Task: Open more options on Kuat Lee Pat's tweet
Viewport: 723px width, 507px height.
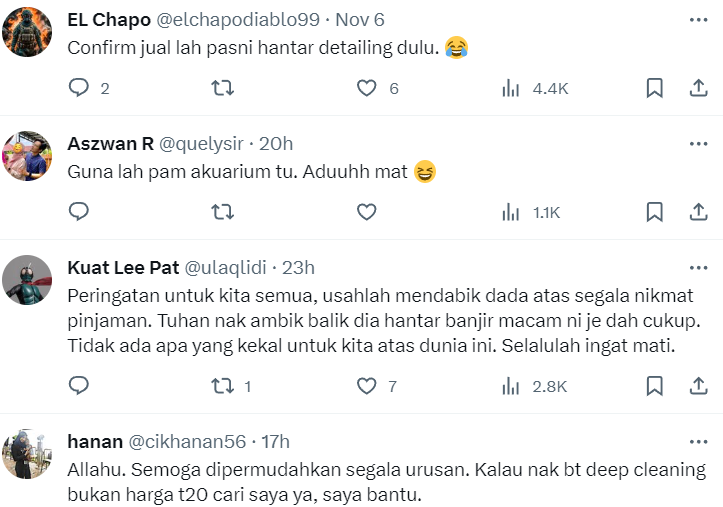Action: (699, 268)
